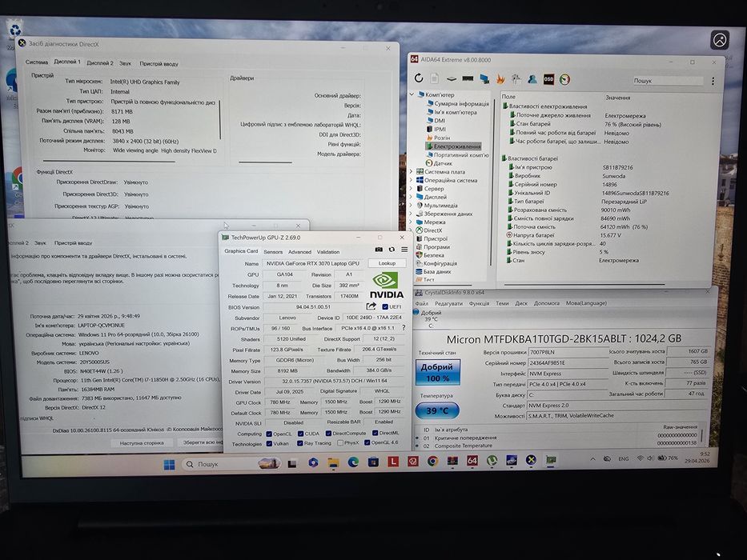747x560 pixels.
Task: Click the NVIDIA logo in GPU-Z
Action: (387, 286)
